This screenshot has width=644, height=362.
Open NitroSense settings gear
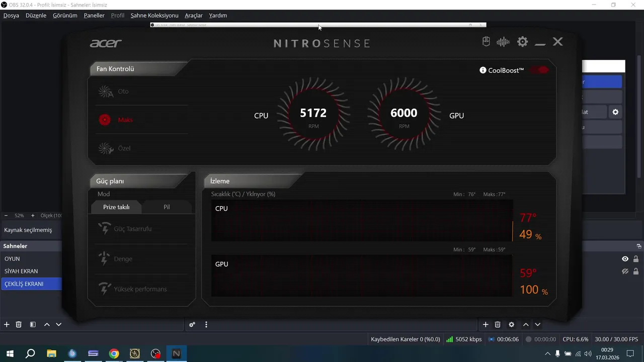[523, 42]
